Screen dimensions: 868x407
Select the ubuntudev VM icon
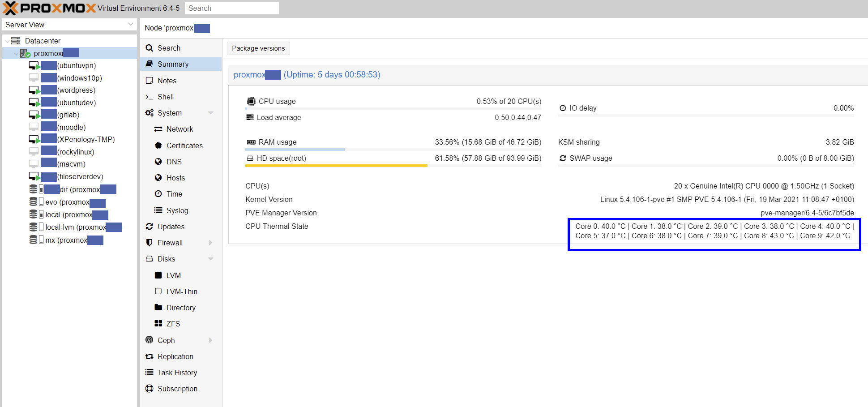tap(34, 103)
